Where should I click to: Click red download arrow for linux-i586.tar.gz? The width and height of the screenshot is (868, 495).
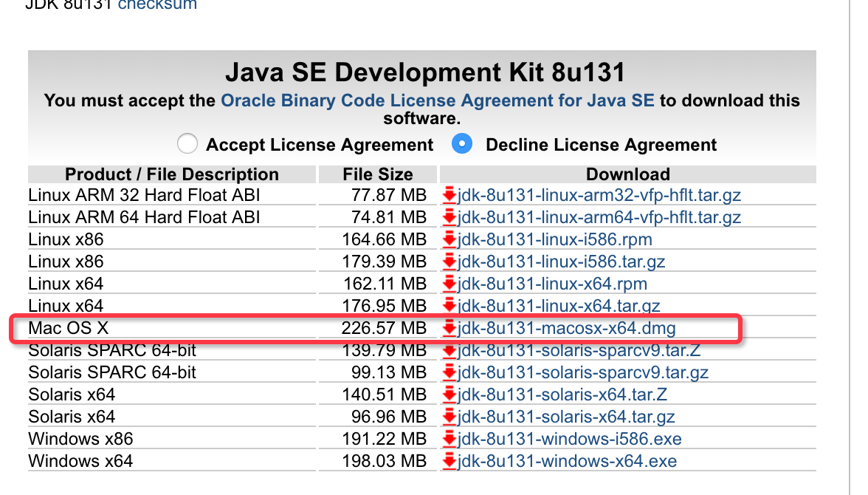(x=449, y=262)
